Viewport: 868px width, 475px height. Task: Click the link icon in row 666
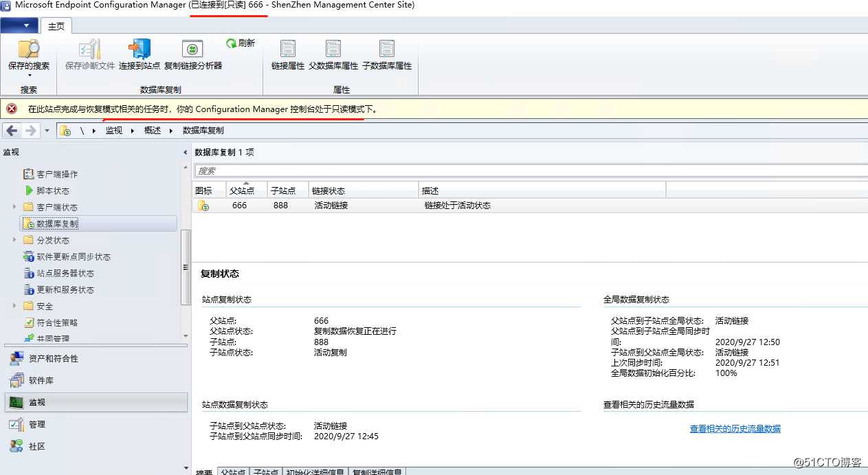point(203,206)
